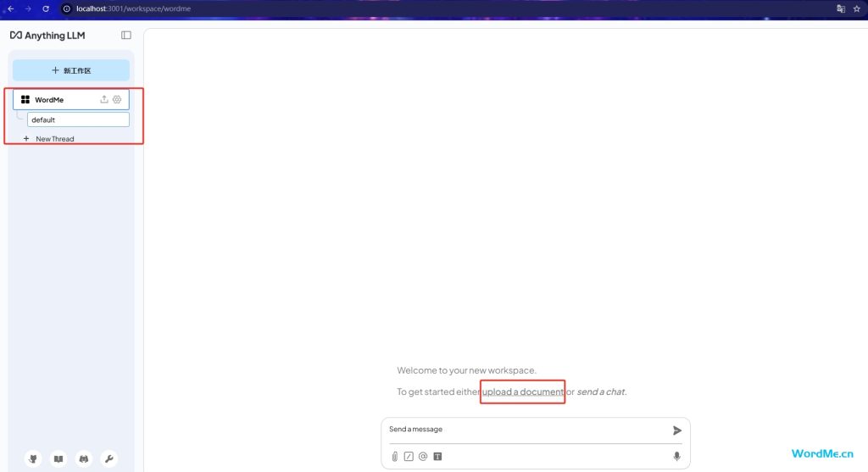Open text size icon in message box
The width and height of the screenshot is (868, 472).
coord(437,457)
